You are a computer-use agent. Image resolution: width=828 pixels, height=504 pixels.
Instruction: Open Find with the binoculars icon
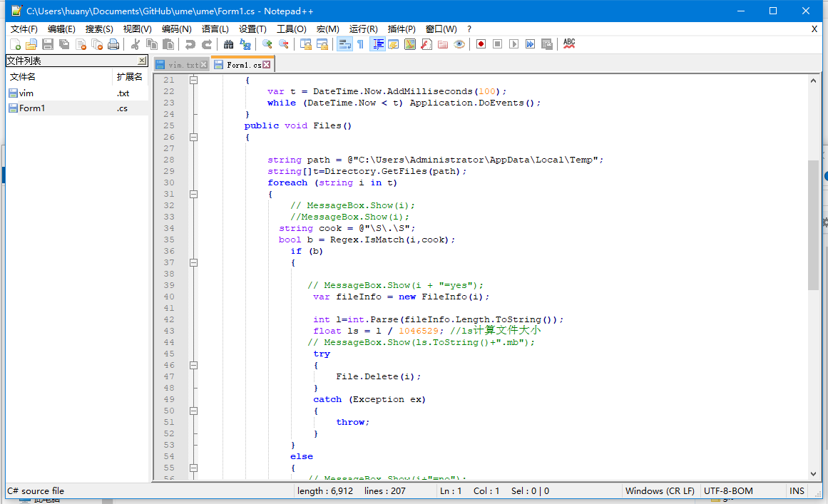click(229, 44)
